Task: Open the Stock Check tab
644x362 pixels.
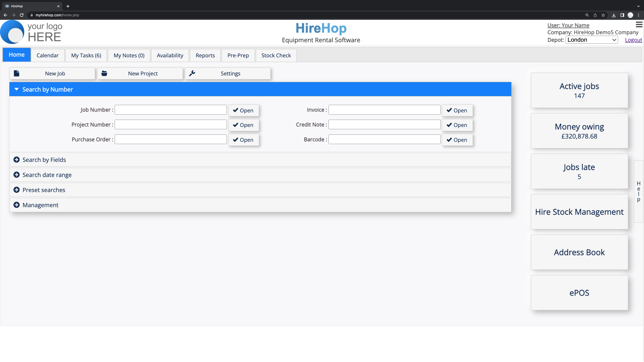Action: coord(276,55)
